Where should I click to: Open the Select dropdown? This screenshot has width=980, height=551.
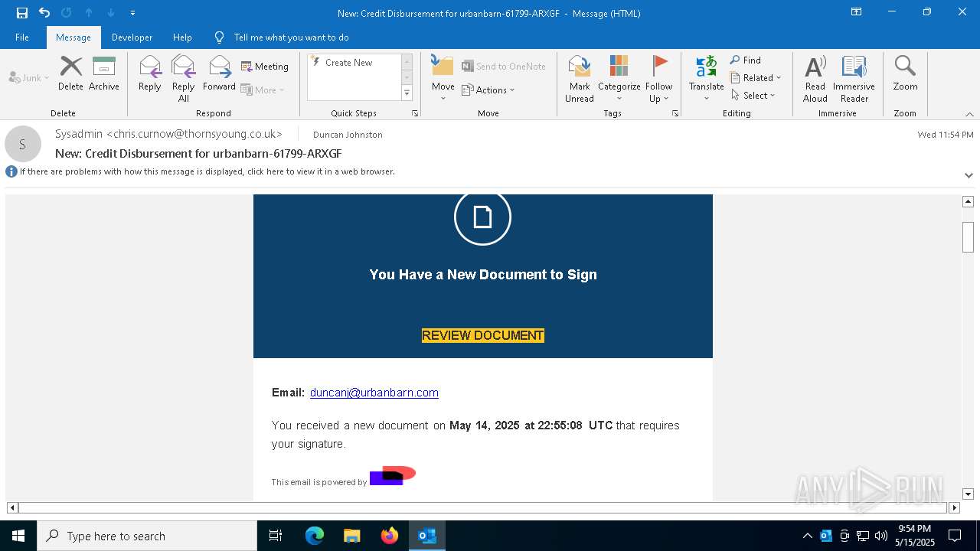[x=753, y=95]
